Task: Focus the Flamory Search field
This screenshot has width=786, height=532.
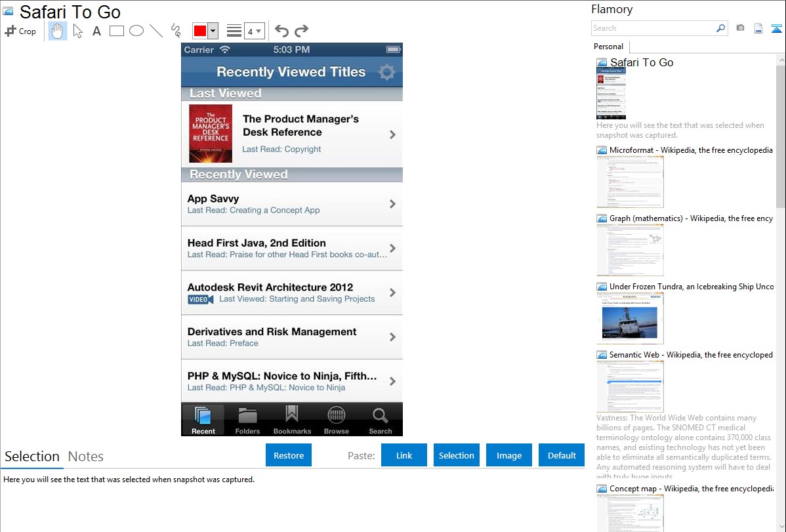Action: pos(653,28)
